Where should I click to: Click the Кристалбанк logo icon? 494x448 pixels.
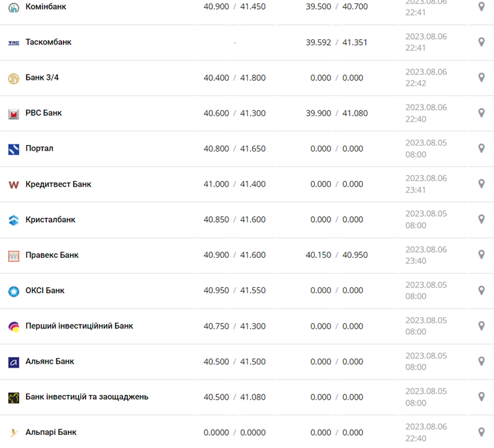coord(14,220)
